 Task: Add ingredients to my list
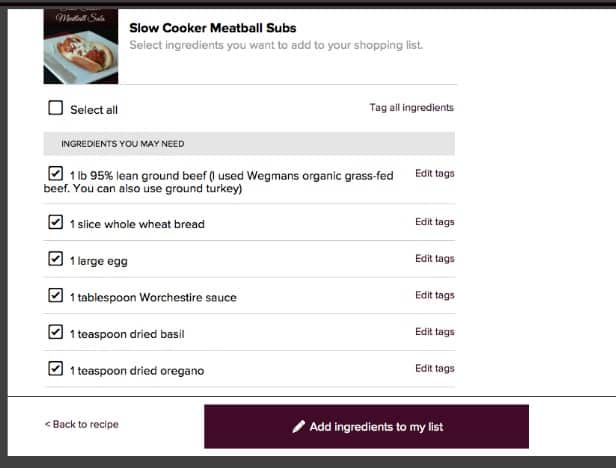pos(366,426)
